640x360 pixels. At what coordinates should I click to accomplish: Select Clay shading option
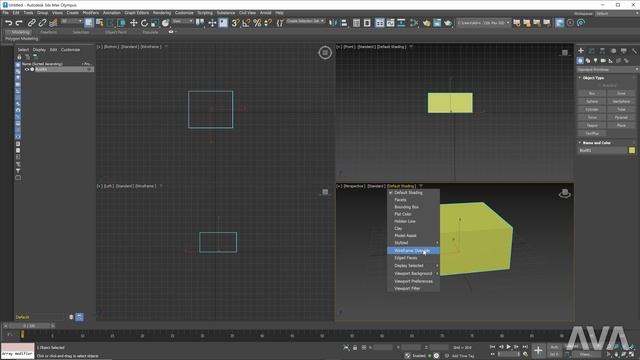pyautogui.click(x=413, y=229)
